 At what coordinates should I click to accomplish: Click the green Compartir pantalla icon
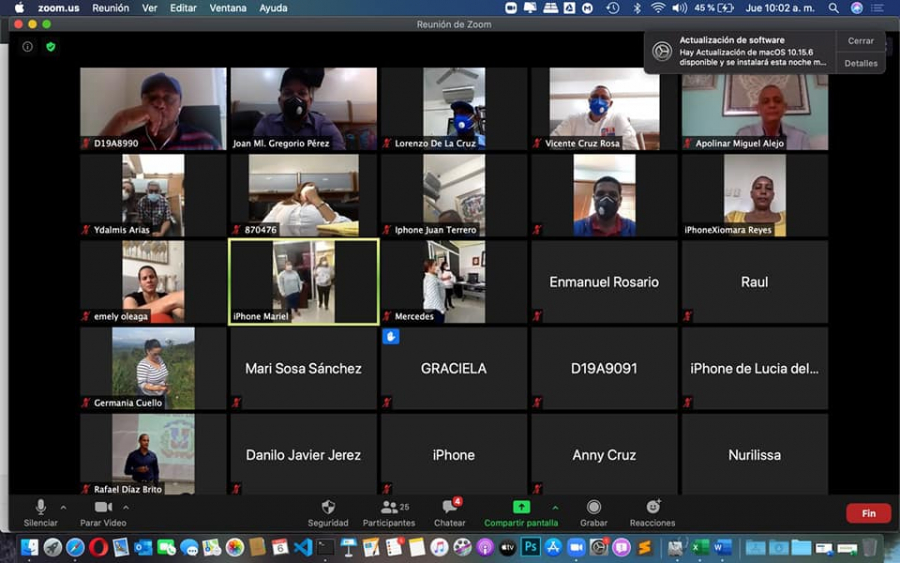(521, 508)
